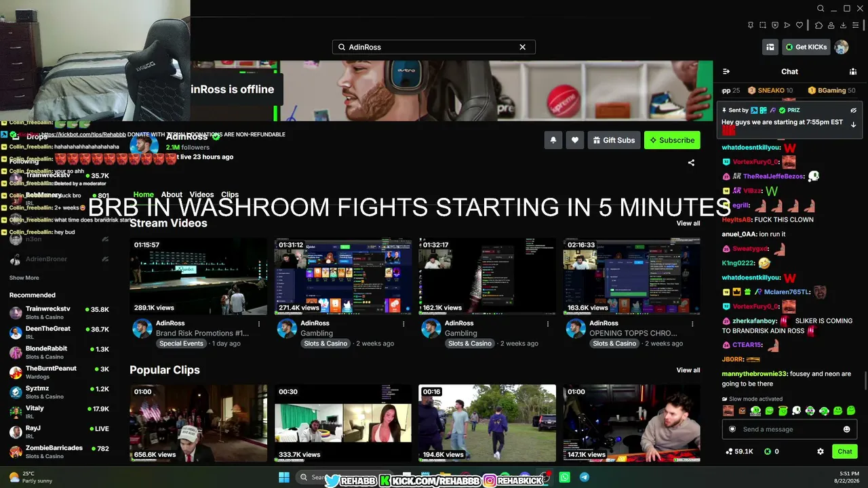Open chat settings gear
The width and height of the screenshot is (868, 488).
[x=821, y=451]
